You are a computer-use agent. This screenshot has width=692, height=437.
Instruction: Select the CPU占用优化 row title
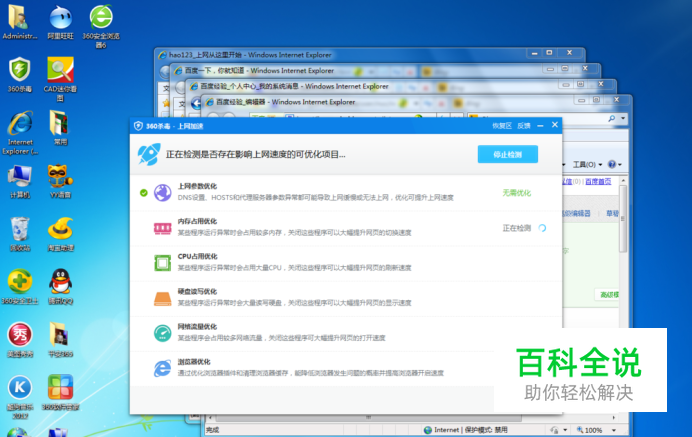tap(197, 256)
